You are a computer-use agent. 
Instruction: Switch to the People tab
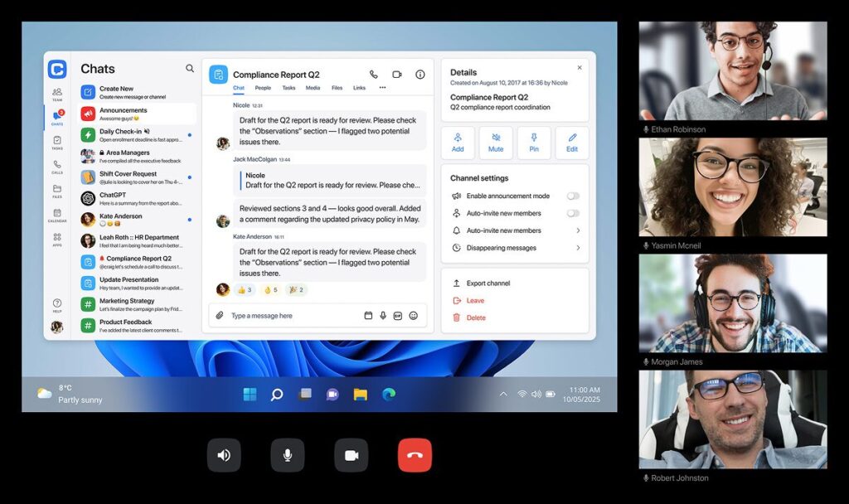click(263, 88)
